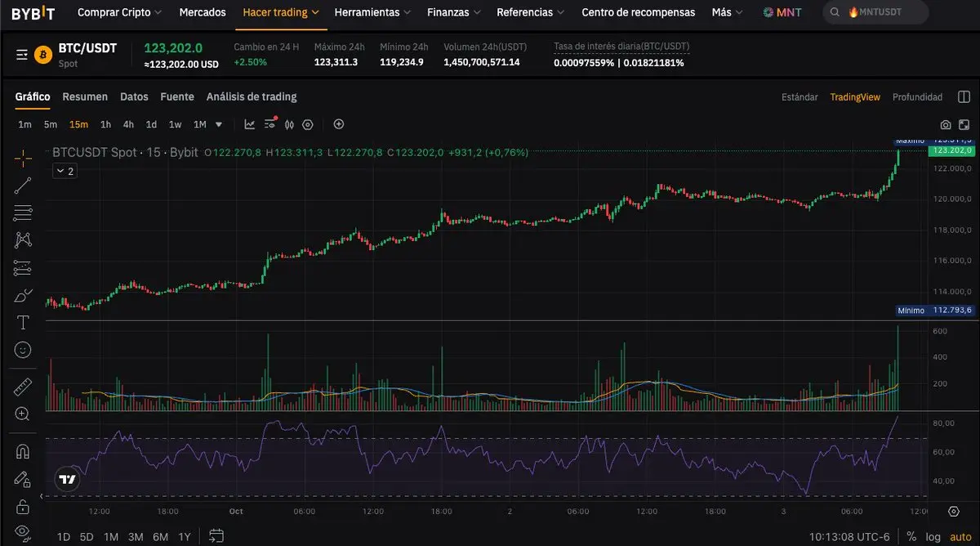
Task: Choose the text annotation tool
Action: (23, 322)
